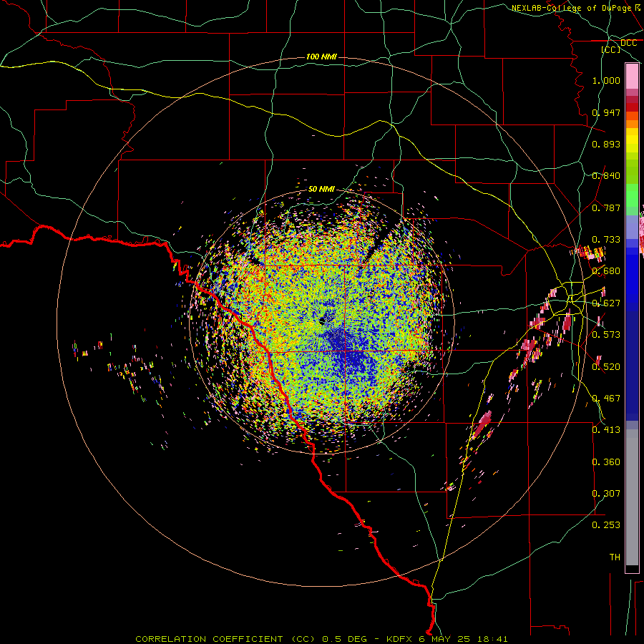This screenshot has height=644, width=644.
Task: Click the "50 NMI" range ring label
Action: pos(321,189)
